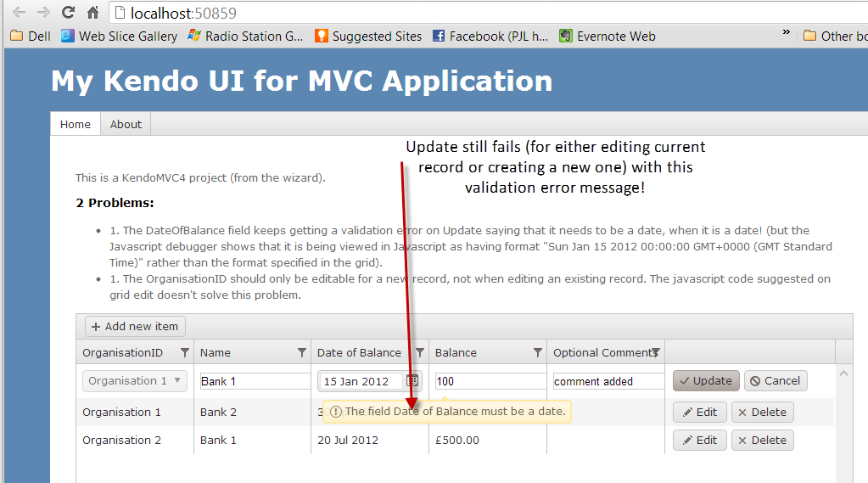Edit the date field showing 15 Jan 2012
The height and width of the screenshot is (483, 868).
(362, 382)
